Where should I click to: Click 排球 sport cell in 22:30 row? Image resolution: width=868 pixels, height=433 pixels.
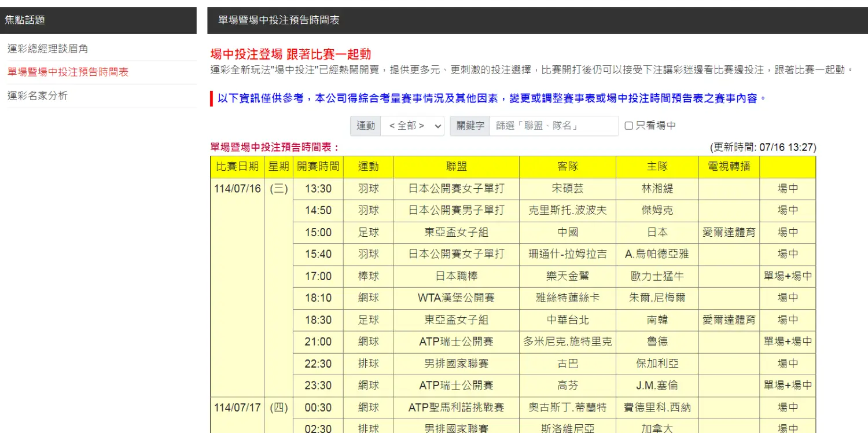click(x=369, y=364)
